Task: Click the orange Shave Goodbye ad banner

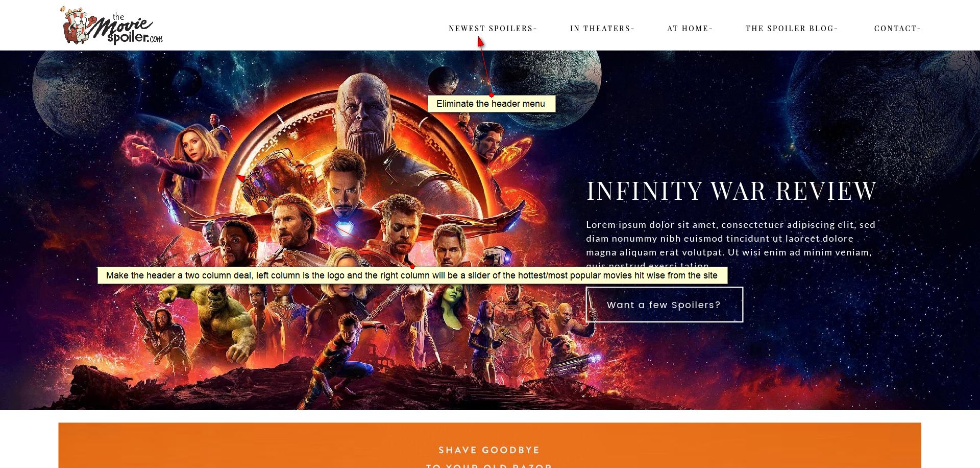Action: [489, 445]
